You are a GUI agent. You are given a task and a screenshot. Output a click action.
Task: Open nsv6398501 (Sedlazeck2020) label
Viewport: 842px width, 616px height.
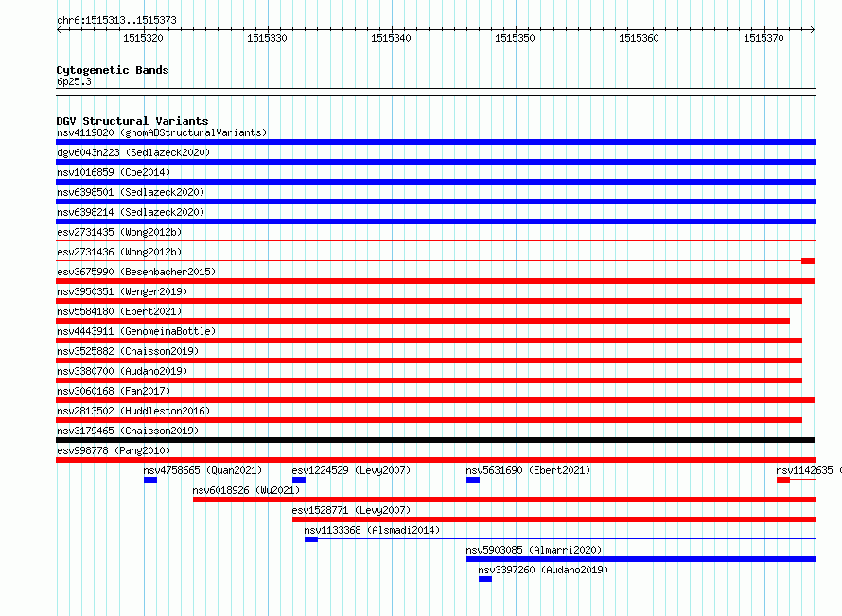[x=131, y=192]
